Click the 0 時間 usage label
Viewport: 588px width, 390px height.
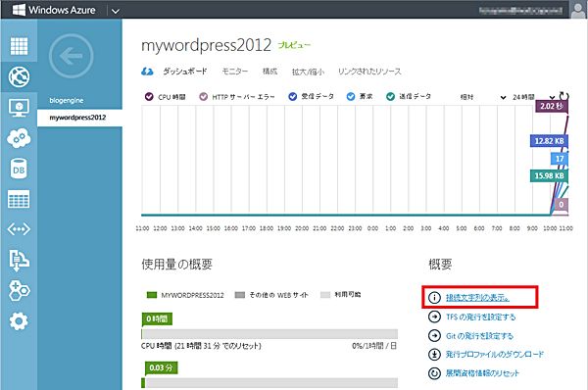(x=157, y=319)
